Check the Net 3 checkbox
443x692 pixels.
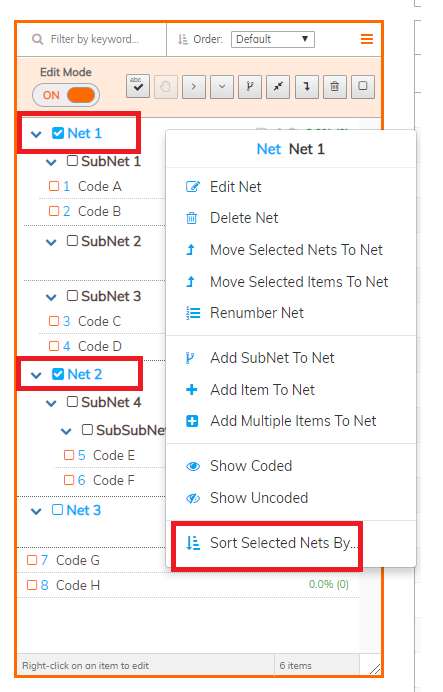tap(57, 510)
